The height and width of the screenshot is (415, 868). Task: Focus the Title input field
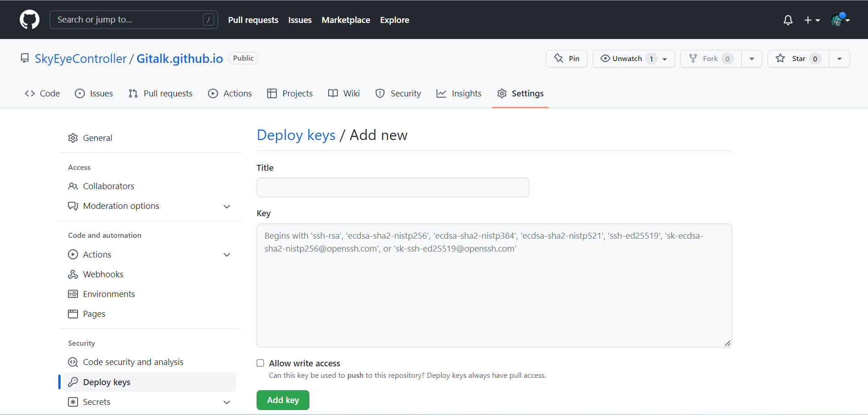tap(393, 188)
